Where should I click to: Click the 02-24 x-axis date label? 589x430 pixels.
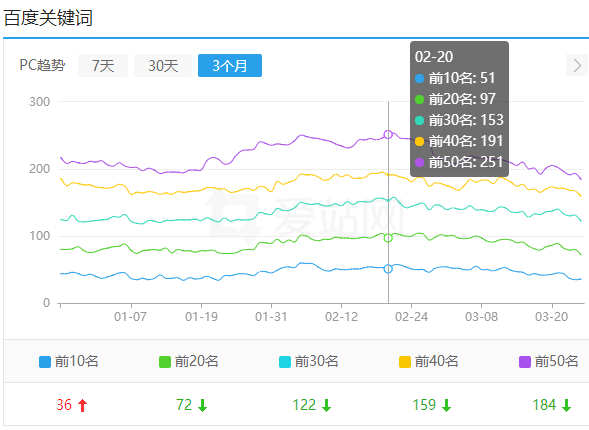click(411, 317)
